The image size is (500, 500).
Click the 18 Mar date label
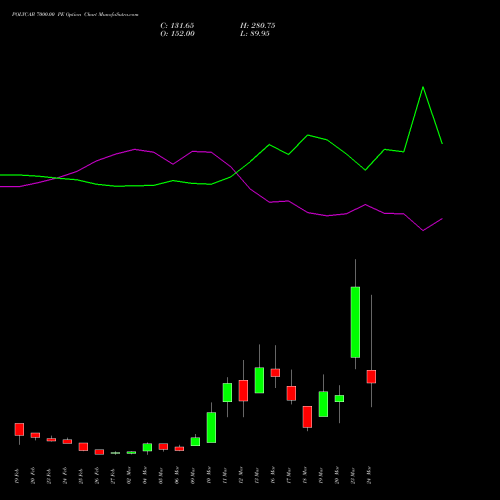pos(305,476)
